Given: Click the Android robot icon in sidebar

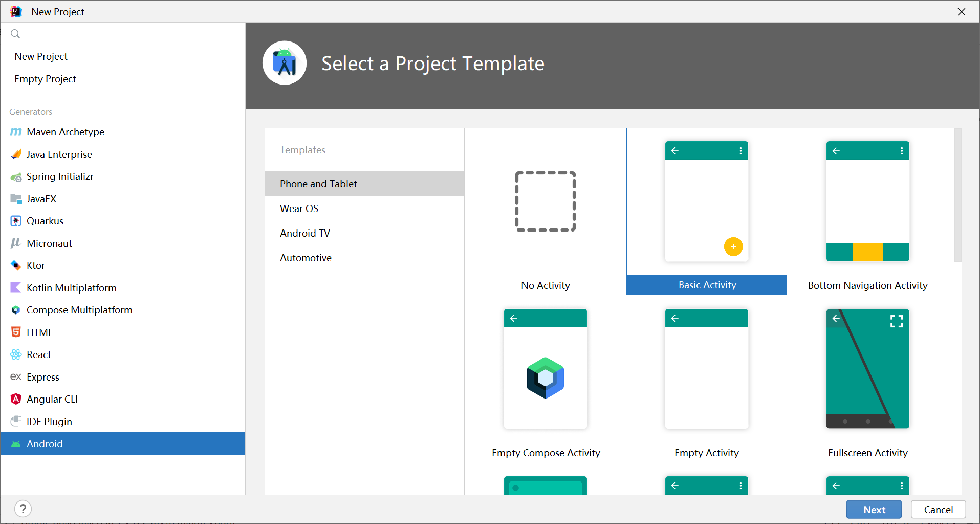Looking at the screenshot, I should click(16, 444).
